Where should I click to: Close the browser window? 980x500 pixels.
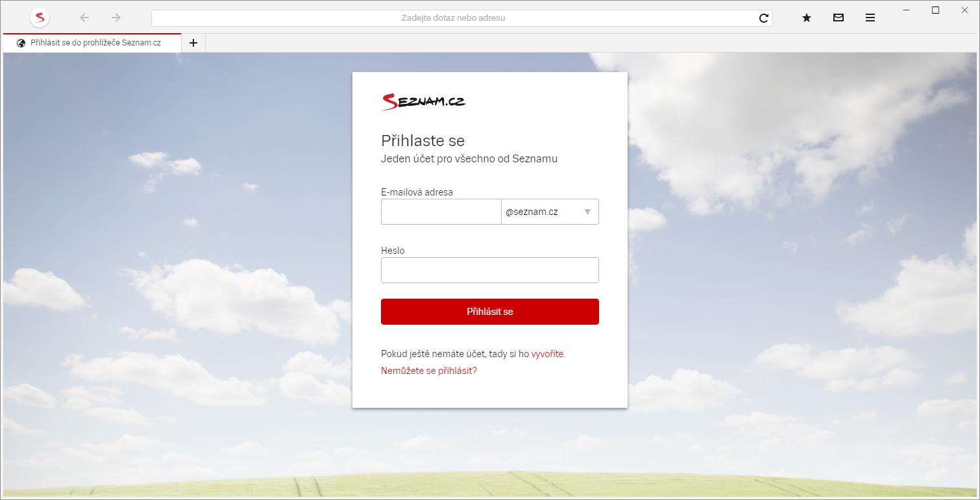click(x=964, y=10)
